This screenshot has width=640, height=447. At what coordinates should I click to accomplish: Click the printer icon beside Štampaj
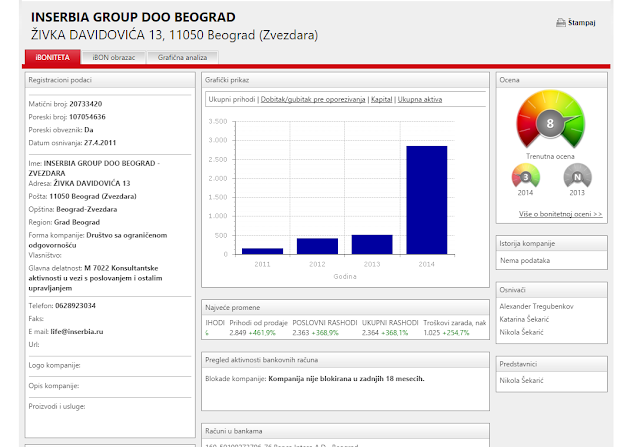tap(561, 23)
